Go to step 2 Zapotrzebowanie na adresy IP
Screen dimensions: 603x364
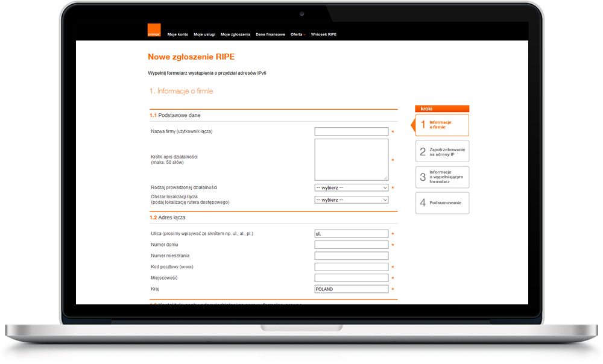[442, 151]
